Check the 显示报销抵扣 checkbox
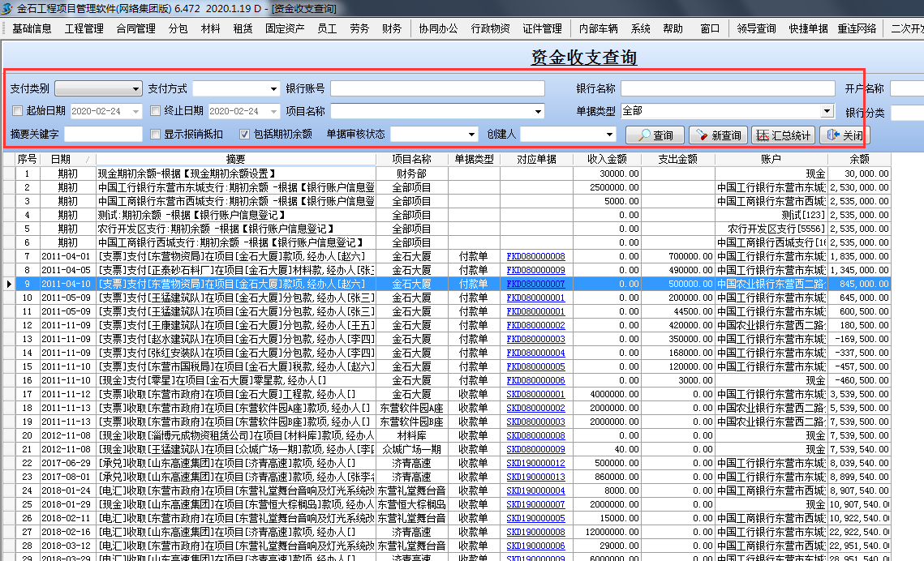The height and width of the screenshot is (561, 924). [153, 134]
